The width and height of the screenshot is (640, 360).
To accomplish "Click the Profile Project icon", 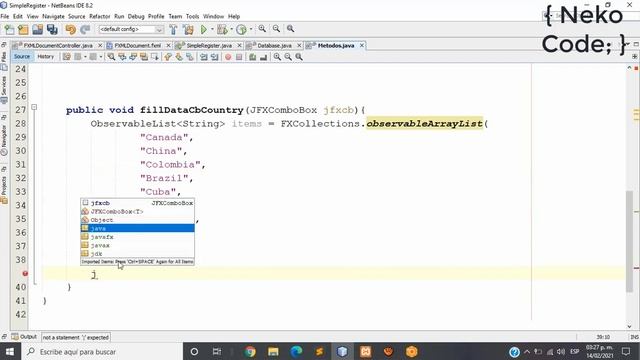I will click(x=242, y=29).
